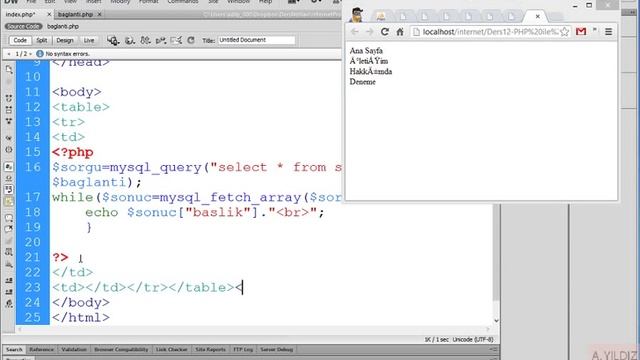Click the Outdent Code icon
This screenshot has width=640, height=360.
click(9, 292)
